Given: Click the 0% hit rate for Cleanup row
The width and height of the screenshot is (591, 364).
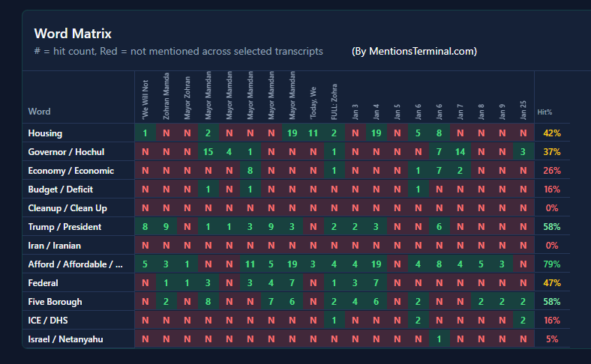Looking at the screenshot, I should tap(552, 208).
